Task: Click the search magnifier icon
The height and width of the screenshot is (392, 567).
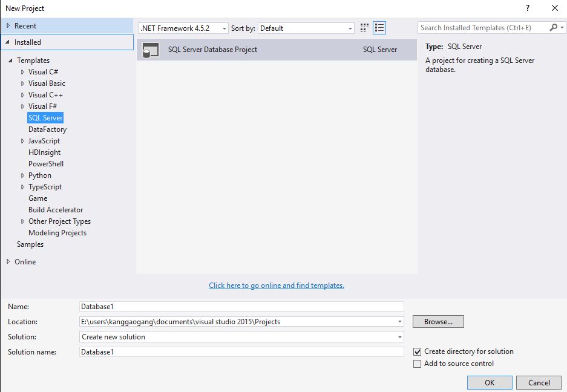Action: click(x=553, y=27)
